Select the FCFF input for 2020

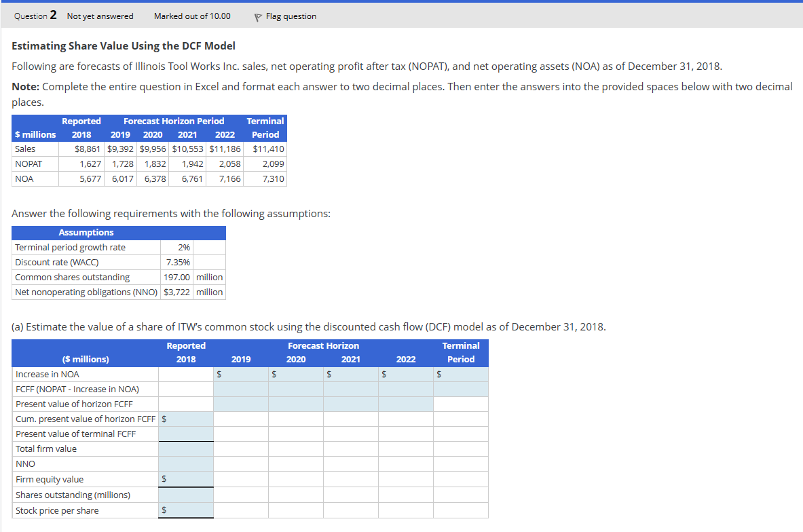click(296, 389)
